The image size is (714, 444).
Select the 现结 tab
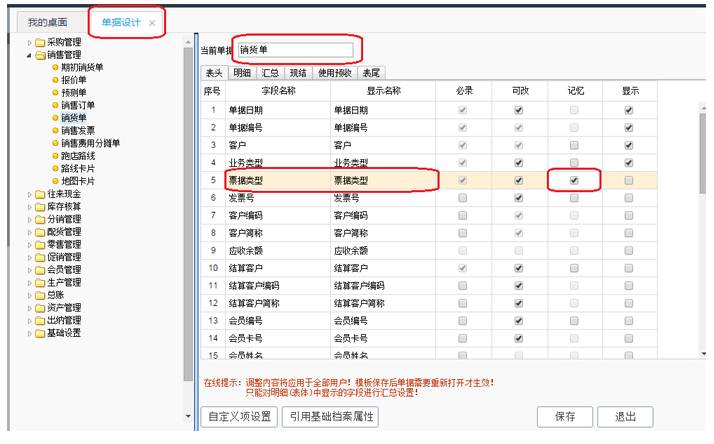coord(298,73)
